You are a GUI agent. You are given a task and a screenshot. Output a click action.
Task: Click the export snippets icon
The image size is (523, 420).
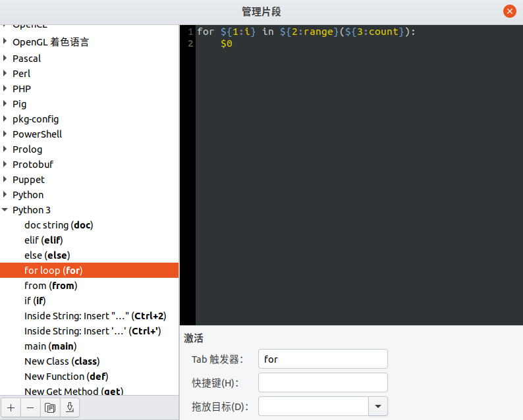click(x=70, y=407)
